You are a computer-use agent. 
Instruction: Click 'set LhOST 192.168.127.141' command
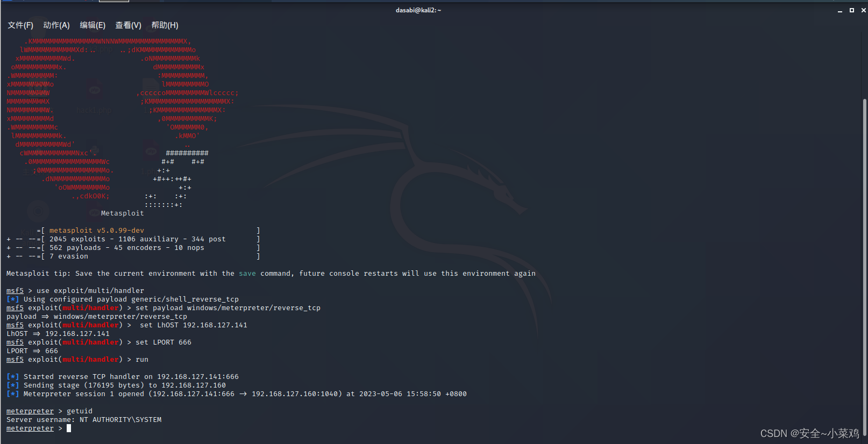coord(194,325)
